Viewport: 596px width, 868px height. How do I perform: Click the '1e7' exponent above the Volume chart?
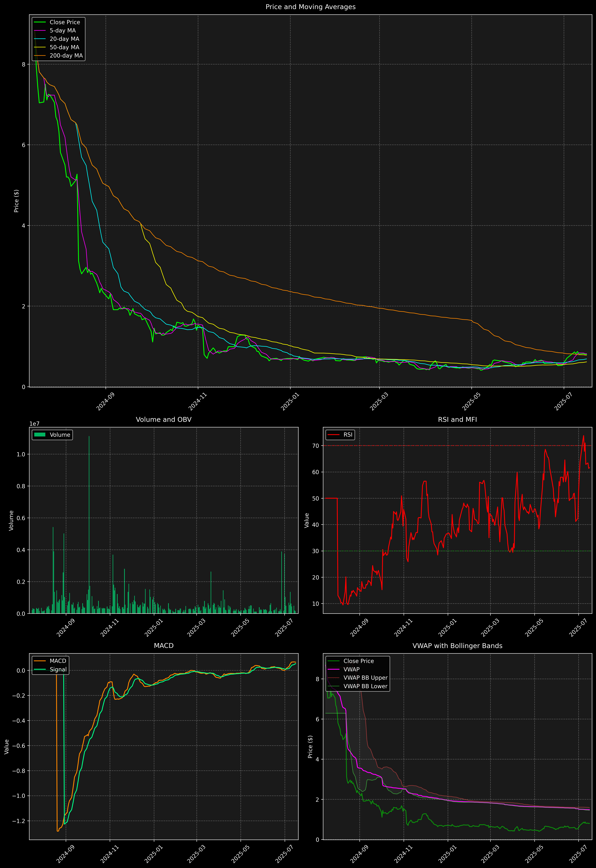pos(34,424)
